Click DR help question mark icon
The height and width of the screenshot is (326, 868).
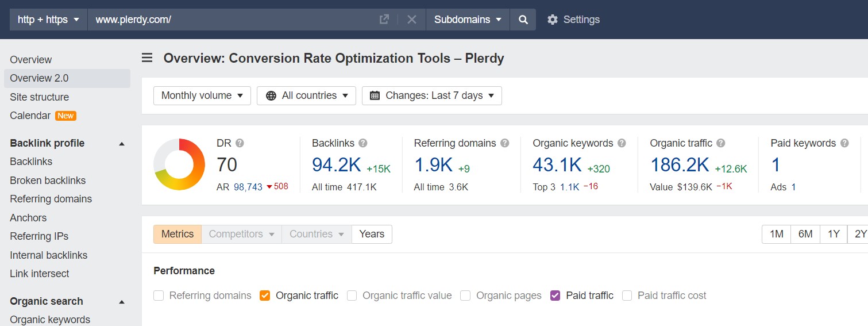240,143
